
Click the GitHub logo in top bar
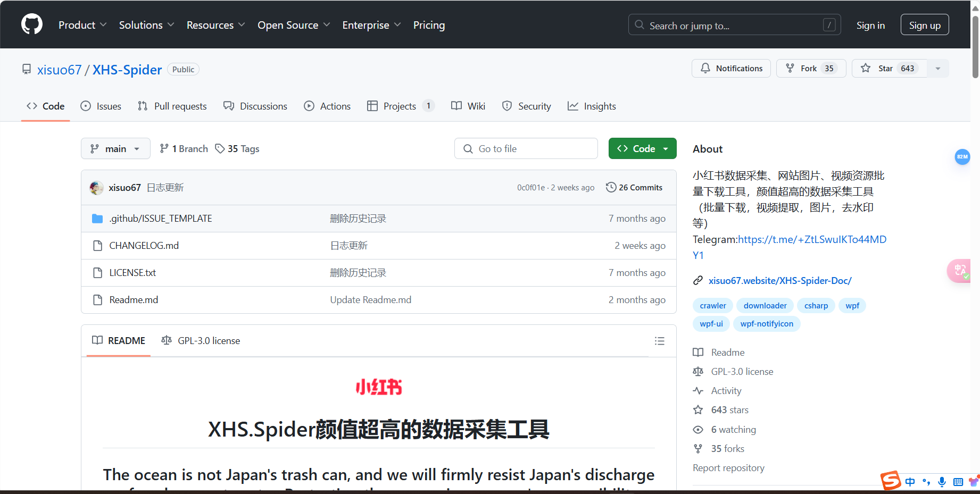click(31, 24)
